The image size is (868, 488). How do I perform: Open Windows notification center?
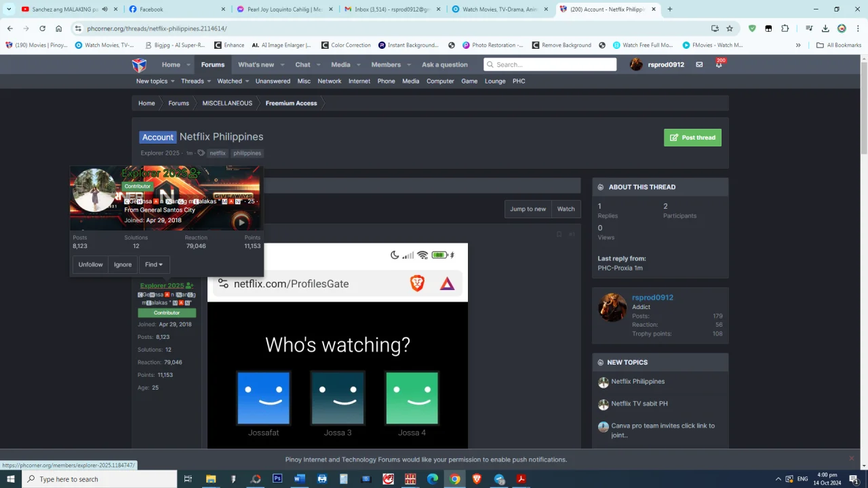(854, 479)
